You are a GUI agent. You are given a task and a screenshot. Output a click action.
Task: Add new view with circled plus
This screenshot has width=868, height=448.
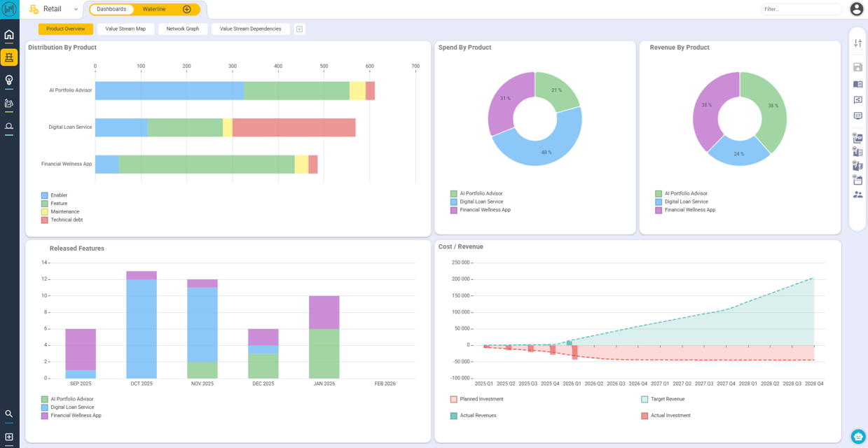186,9
